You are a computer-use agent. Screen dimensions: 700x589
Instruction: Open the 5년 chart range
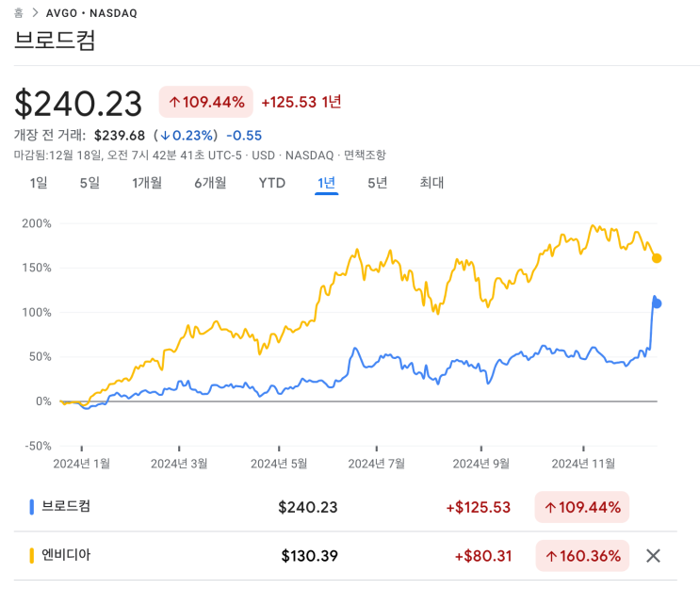378,183
